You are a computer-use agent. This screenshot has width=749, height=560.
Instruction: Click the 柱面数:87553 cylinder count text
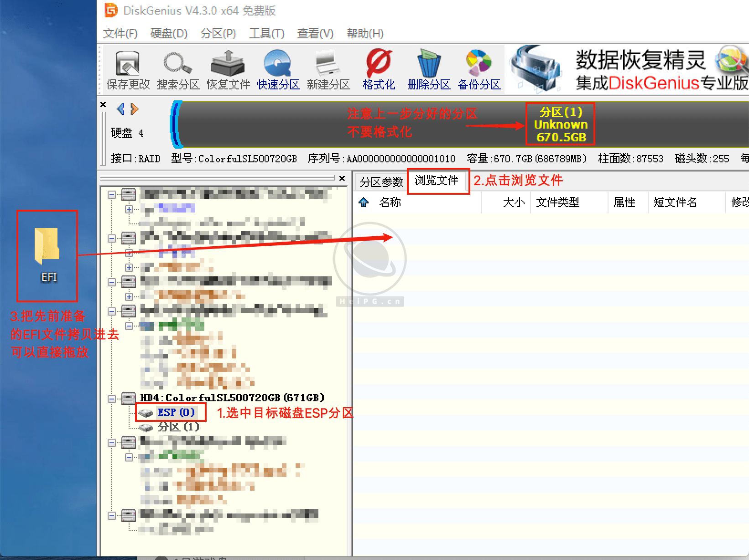click(631, 159)
